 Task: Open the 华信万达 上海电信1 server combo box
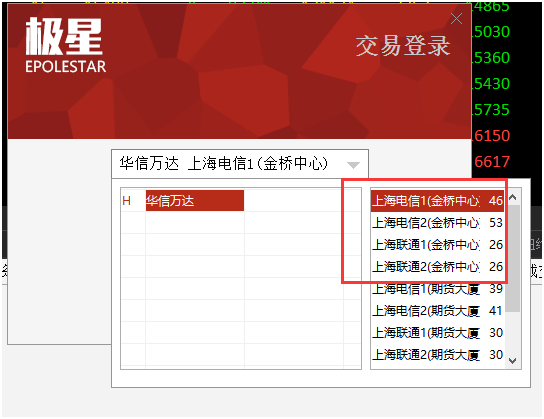pyautogui.click(x=240, y=164)
